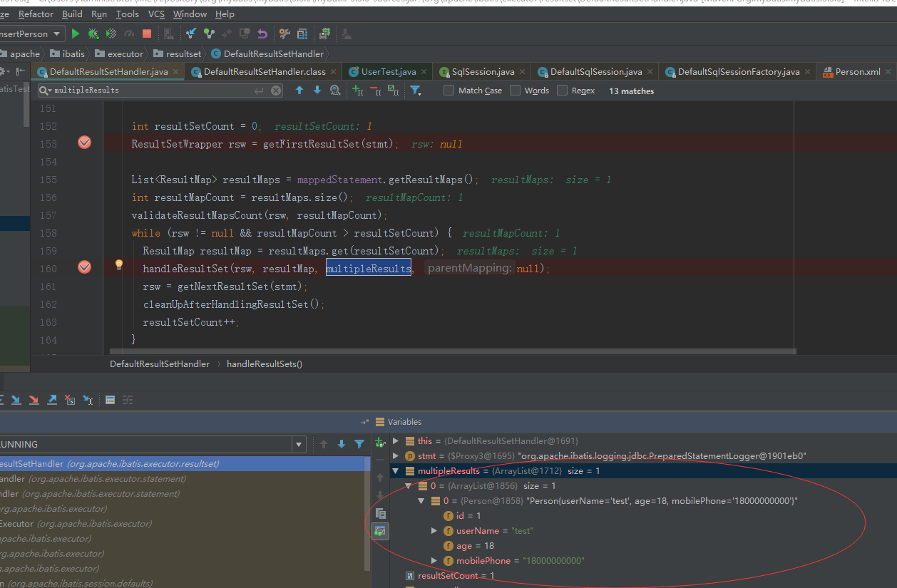Expand mobilePhone field node
The image size is (897, 588).
[x=434, y=561]
